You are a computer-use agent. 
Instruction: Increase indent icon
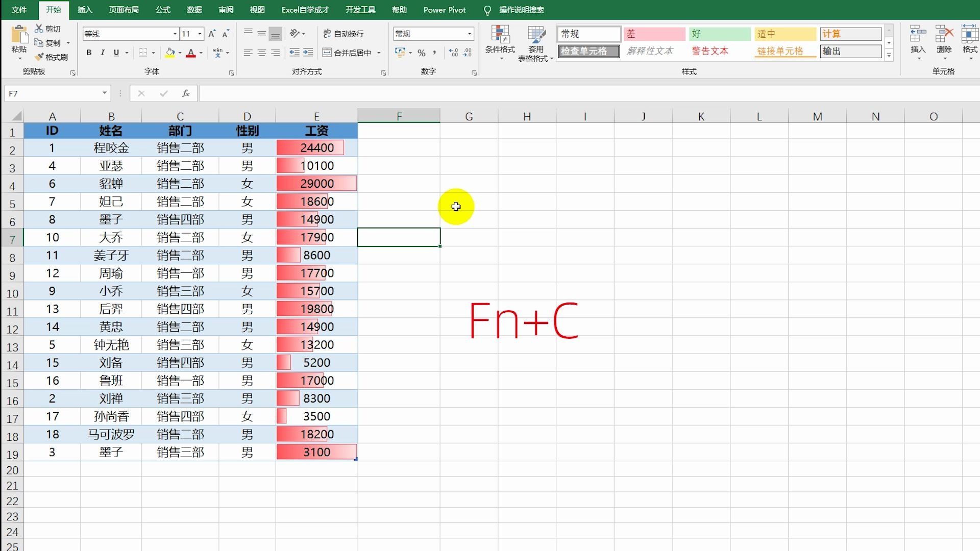point(308,53)
